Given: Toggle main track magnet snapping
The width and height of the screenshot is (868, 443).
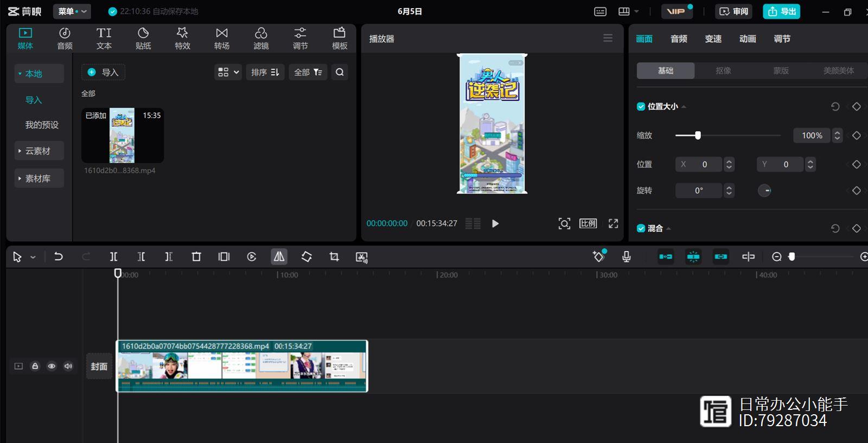Looking at the screenshot, I should [666, 256].
